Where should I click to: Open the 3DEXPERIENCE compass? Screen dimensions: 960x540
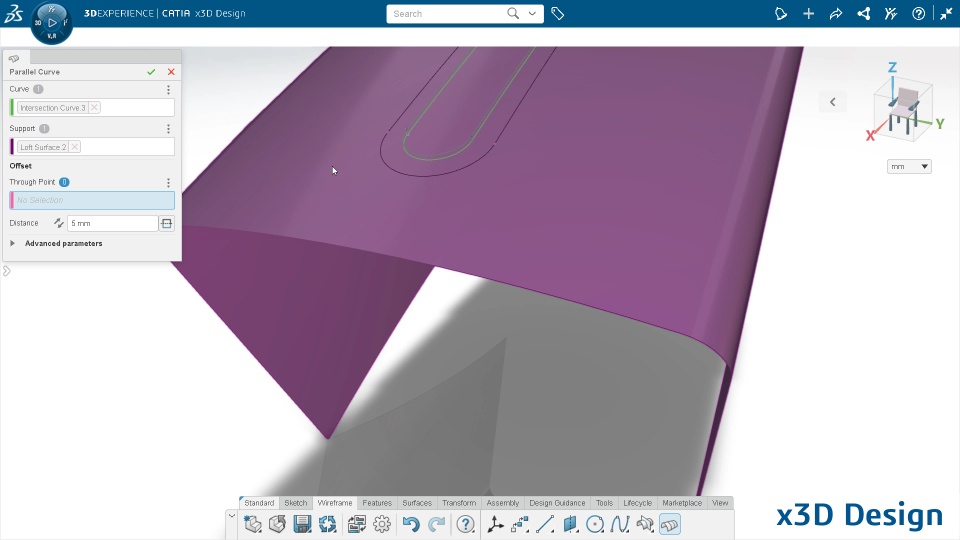51,23
